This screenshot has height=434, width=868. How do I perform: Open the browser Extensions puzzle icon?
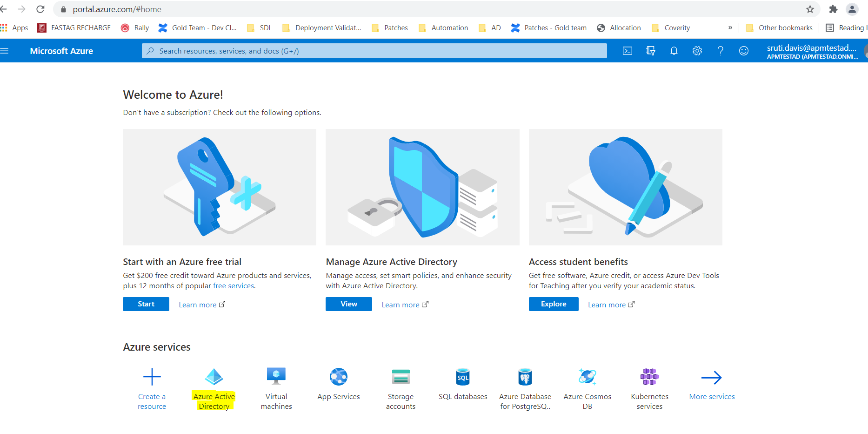(x=833, y=9)
